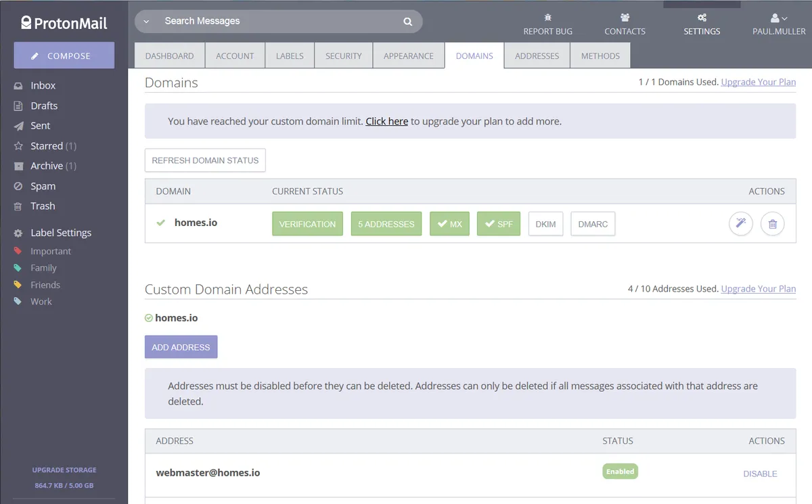
Task: Open the PAUL.MULLER user menu
Action: click(779, 24)
